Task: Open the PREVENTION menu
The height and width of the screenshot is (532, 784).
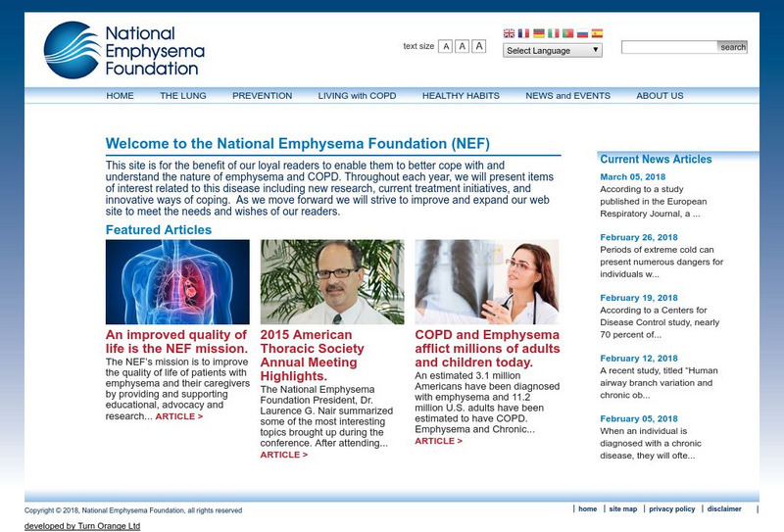Action: (x=262, y=95)
